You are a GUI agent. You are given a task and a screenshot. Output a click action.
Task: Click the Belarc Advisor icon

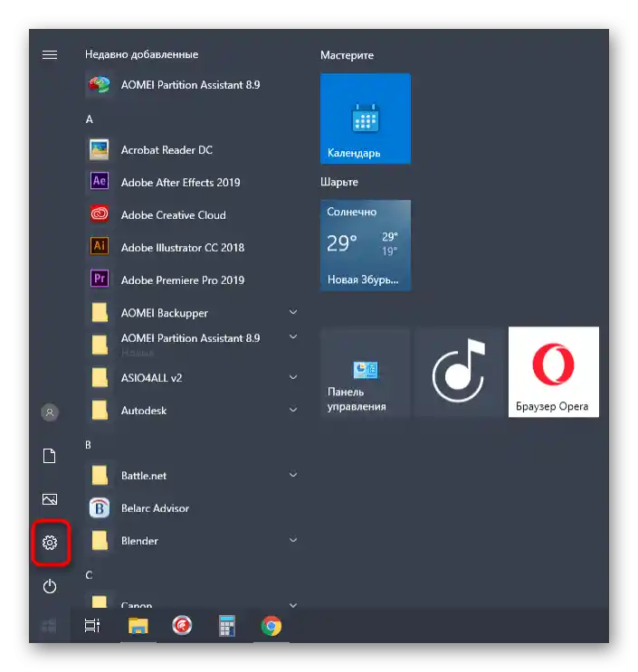[x=100, y=508]
